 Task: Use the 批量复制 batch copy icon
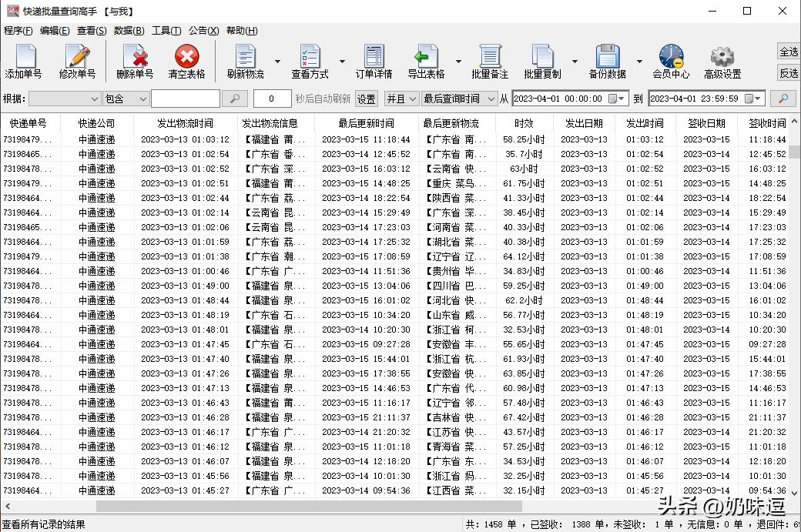point(545,60)
